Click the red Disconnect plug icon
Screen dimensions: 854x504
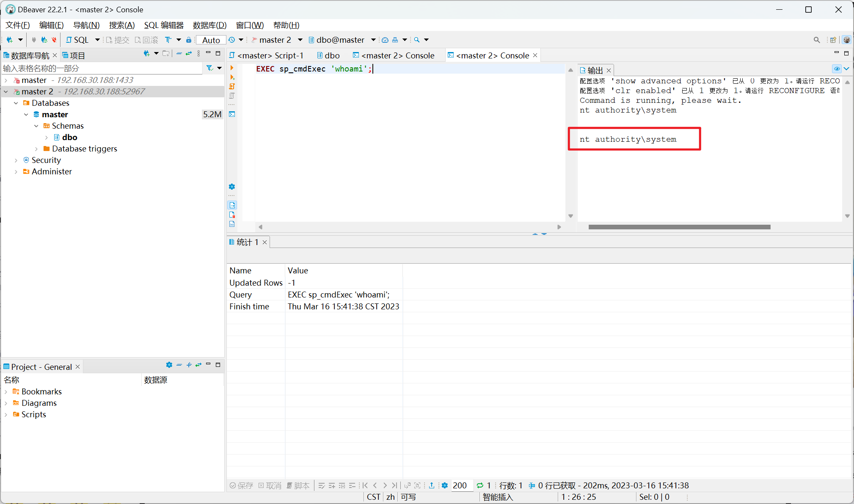click(54, 40)
